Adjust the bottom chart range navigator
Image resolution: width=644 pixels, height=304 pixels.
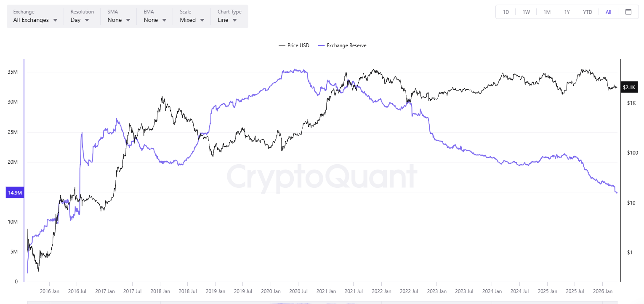[322, 302]
